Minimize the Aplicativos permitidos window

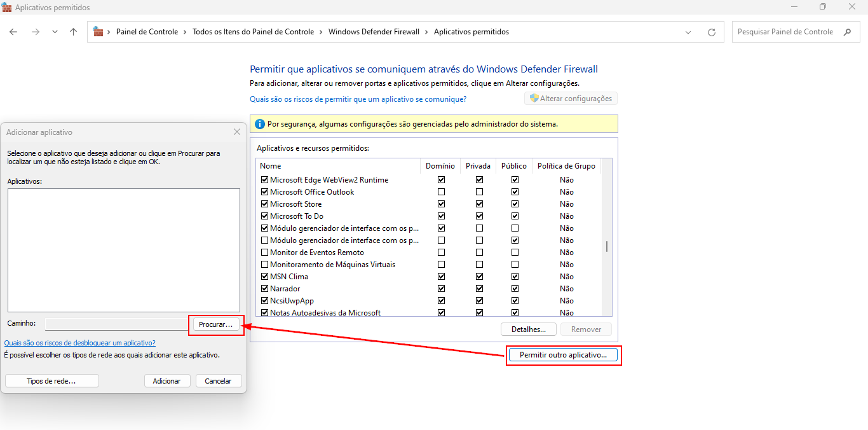(794, 7)
